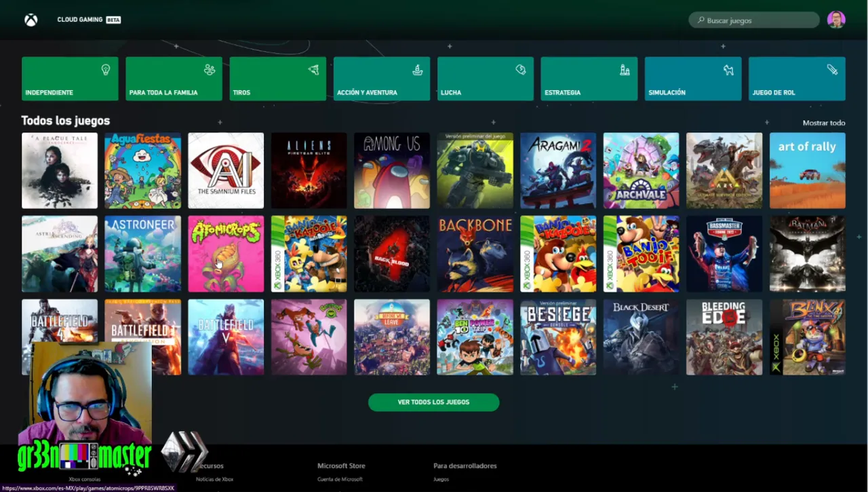Click the Microsoft Store footer heading
Image resolution: width=868 pixels, height=492 pixels.
click(x=341, y=466)
